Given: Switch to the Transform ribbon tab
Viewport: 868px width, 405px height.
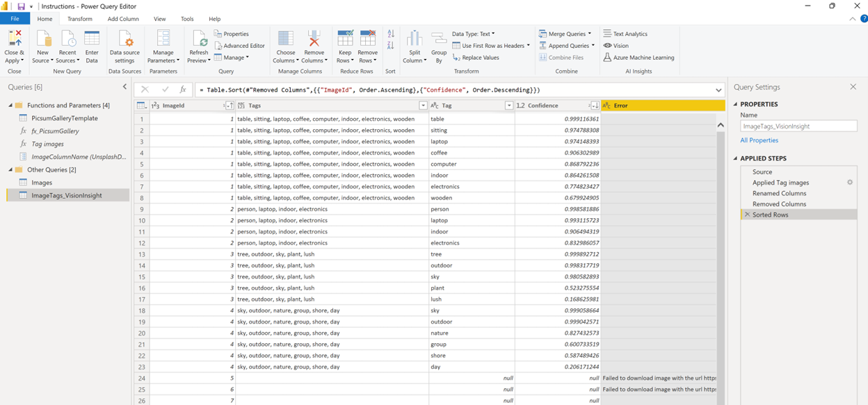Looking at the screenshot, I should tap(80, 19).
